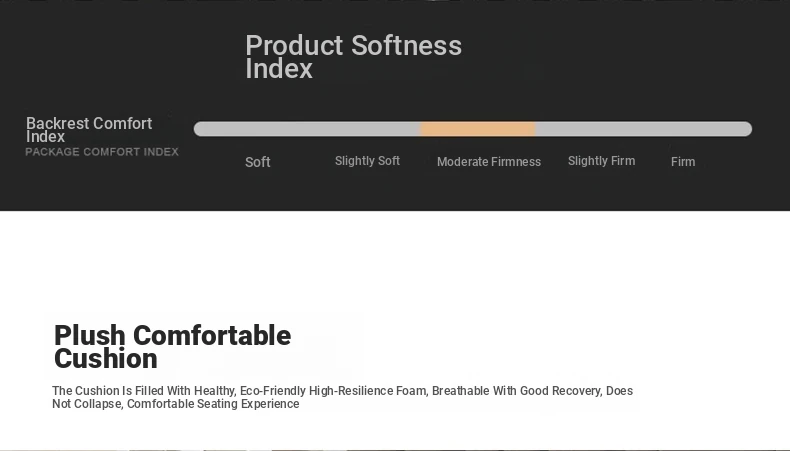Select the Soft label
This screenshot has width=790, height=451.
coord(257,162)
